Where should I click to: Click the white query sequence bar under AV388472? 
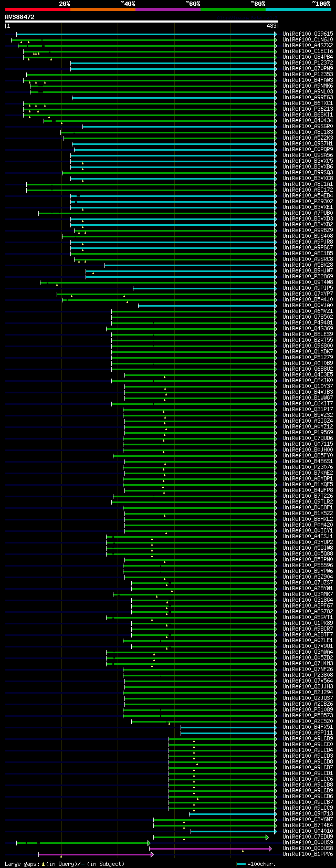coord(142,22)
